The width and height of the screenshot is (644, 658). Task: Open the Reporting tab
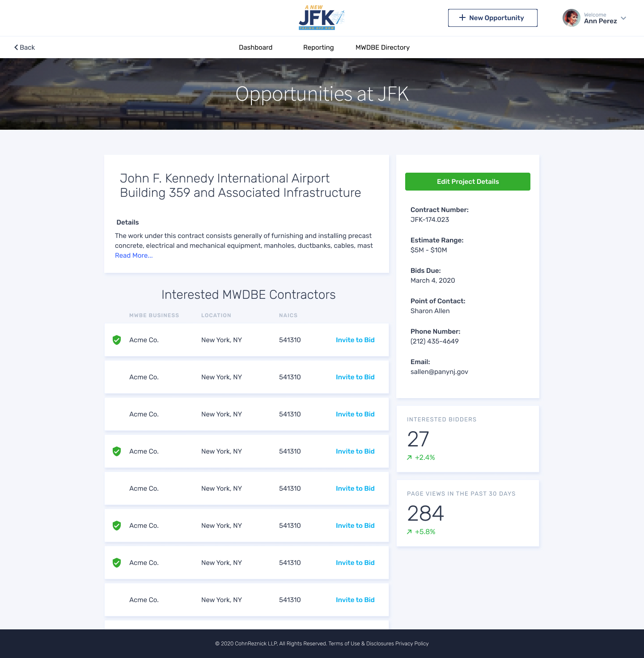coord(318,47)
